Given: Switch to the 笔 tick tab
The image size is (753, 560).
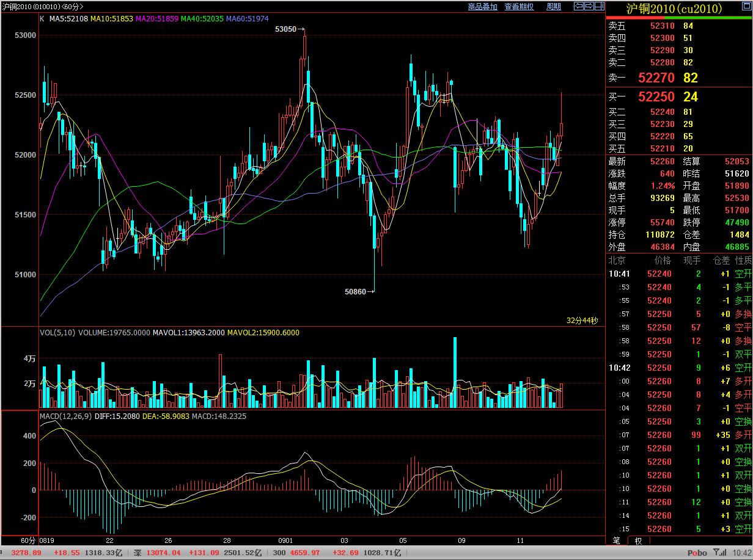Looking at the screenshot, I should [x=616, y=540].
